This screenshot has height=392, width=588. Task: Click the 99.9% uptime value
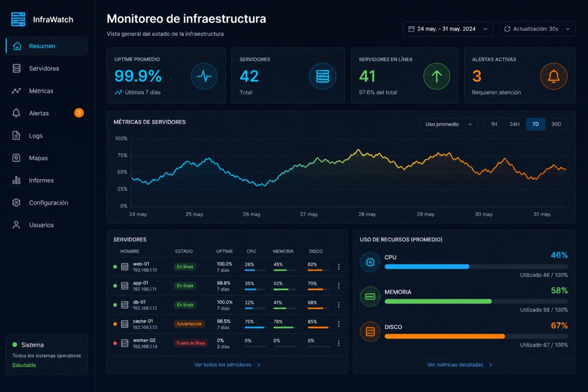(138, 76)
